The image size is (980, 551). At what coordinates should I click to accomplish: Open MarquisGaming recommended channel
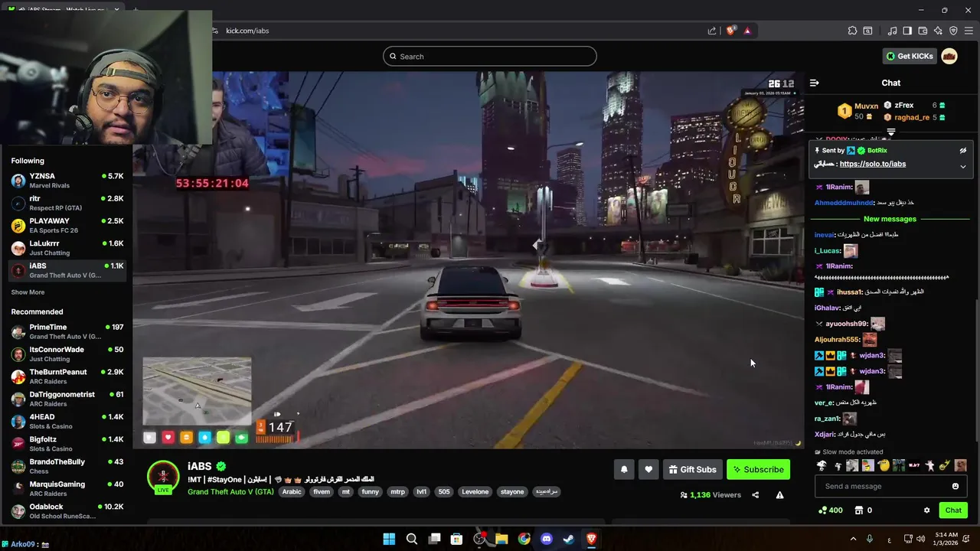pyautogui.click(x=67, y=488)
